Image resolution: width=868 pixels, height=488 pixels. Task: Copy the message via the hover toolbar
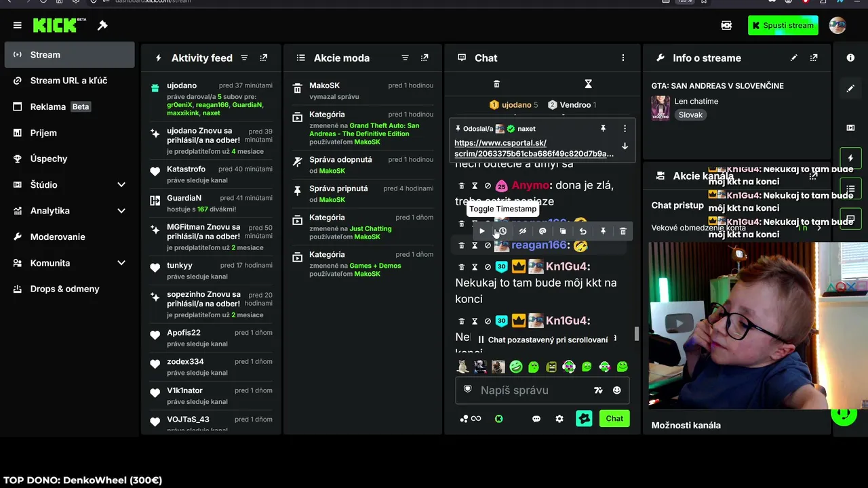click(x=563, y=231)
